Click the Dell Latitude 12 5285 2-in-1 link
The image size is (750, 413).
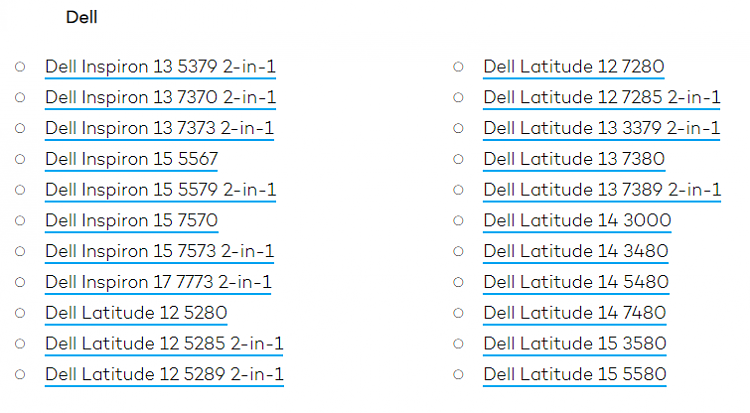click(x=164, y=344)
